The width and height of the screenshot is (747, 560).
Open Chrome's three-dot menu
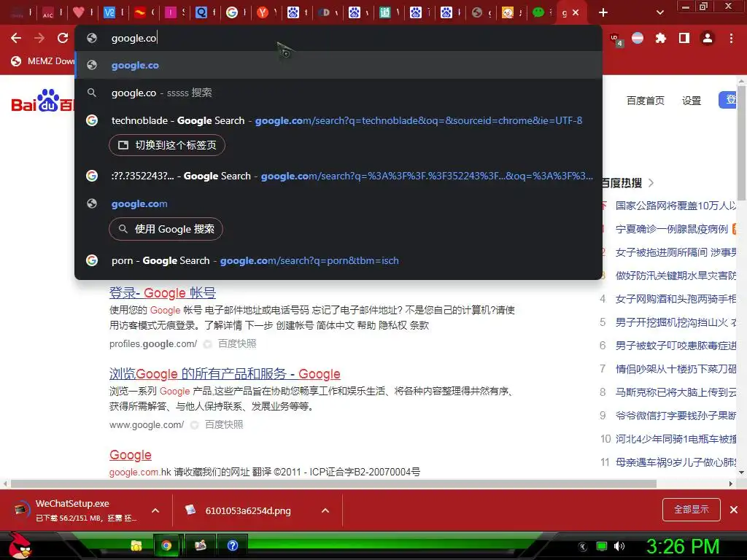pyautogui.click(x=731, y=38)
